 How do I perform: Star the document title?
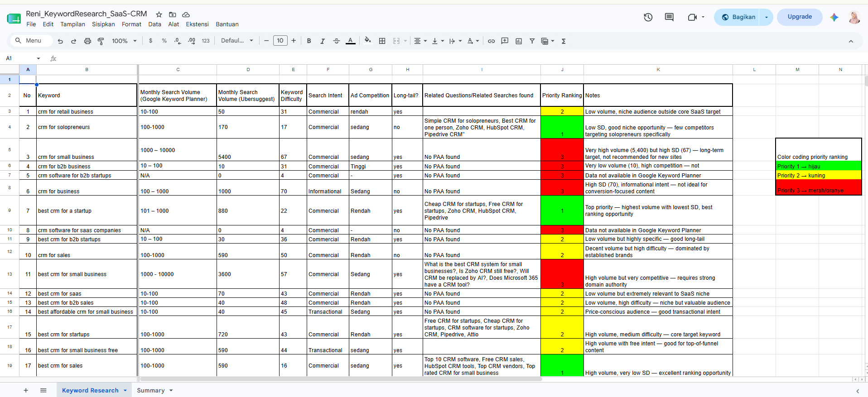coord(159,14)
